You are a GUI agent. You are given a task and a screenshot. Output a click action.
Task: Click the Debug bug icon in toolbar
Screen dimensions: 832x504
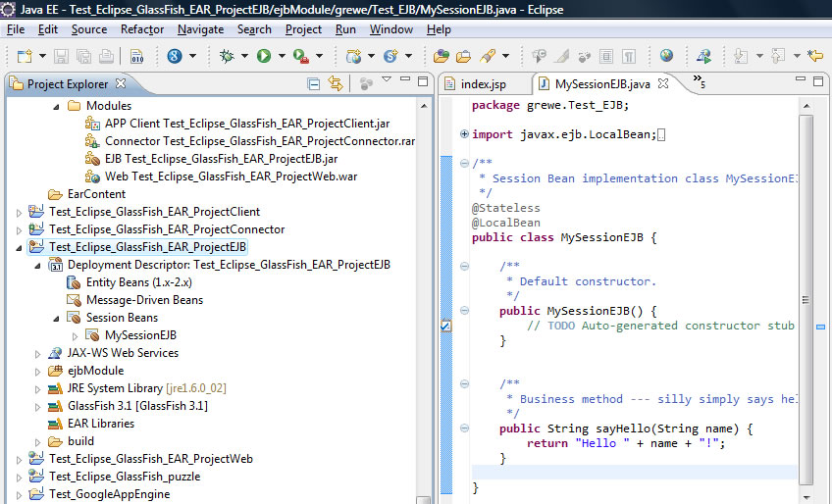pyautogui.click(x=228, y=56)
